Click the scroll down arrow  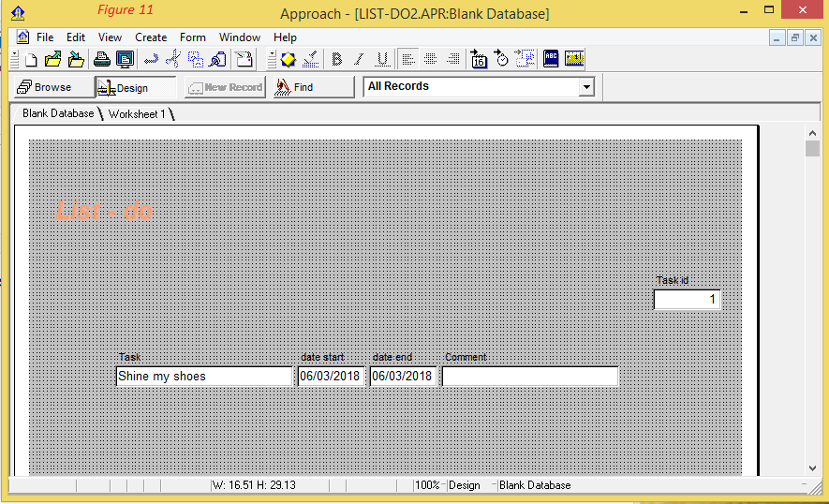click(813, 468)
